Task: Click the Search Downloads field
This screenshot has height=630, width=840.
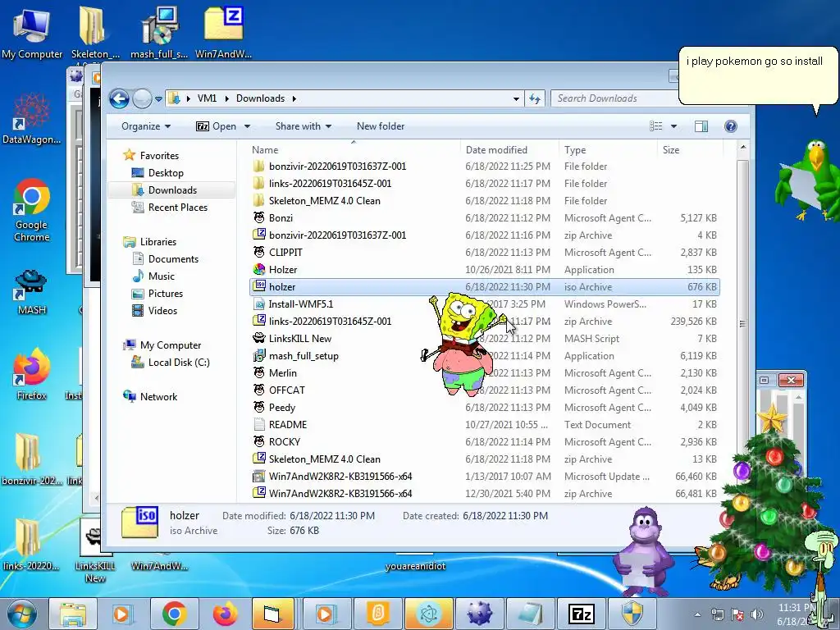Action: pos(614,98)
